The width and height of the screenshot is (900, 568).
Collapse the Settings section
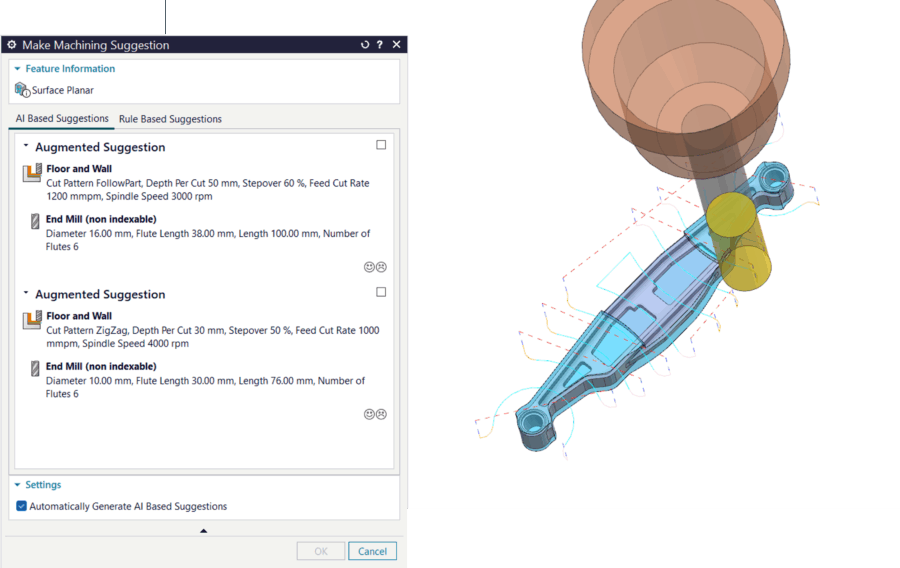(18, 485)
